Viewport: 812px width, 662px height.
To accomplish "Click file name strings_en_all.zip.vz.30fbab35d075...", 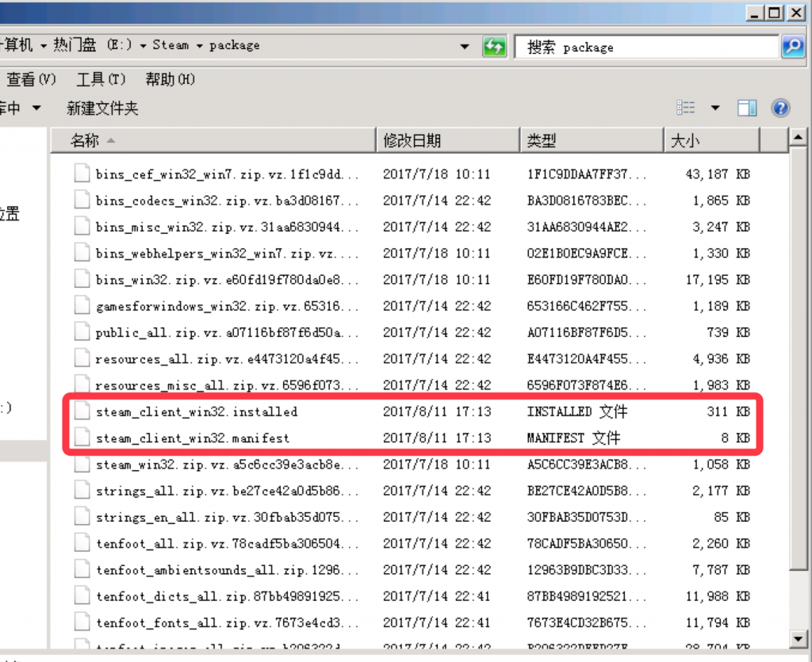I will point(227,517).
